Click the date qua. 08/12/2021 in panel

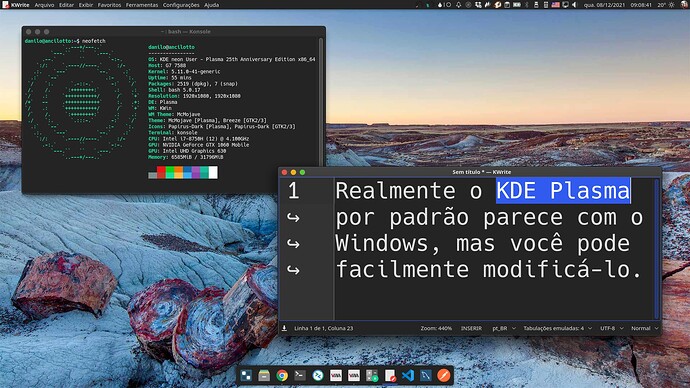click(x=604, y=5)
